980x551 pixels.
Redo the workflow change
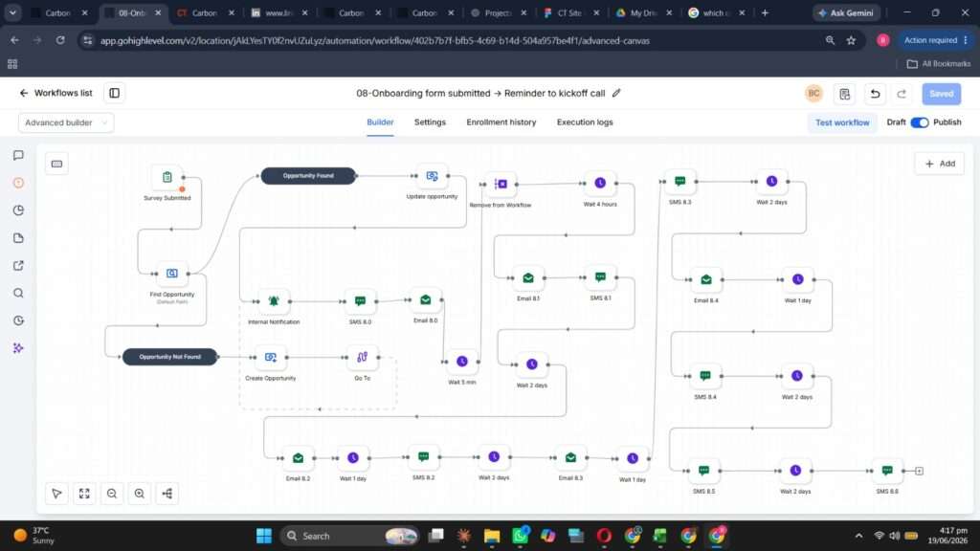(902, 94)
